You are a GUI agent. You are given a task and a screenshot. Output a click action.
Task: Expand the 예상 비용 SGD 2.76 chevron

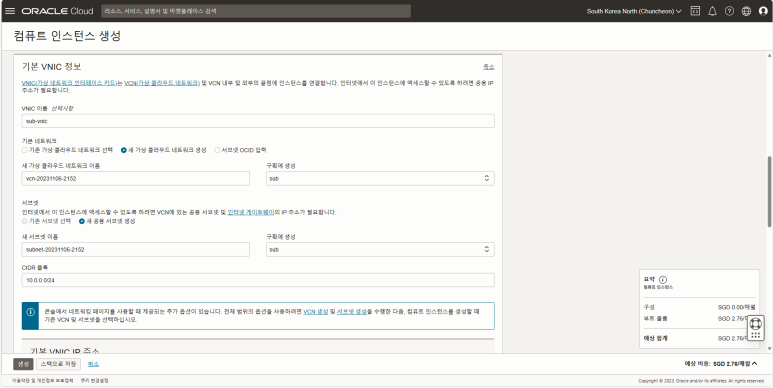pos(755,364)
